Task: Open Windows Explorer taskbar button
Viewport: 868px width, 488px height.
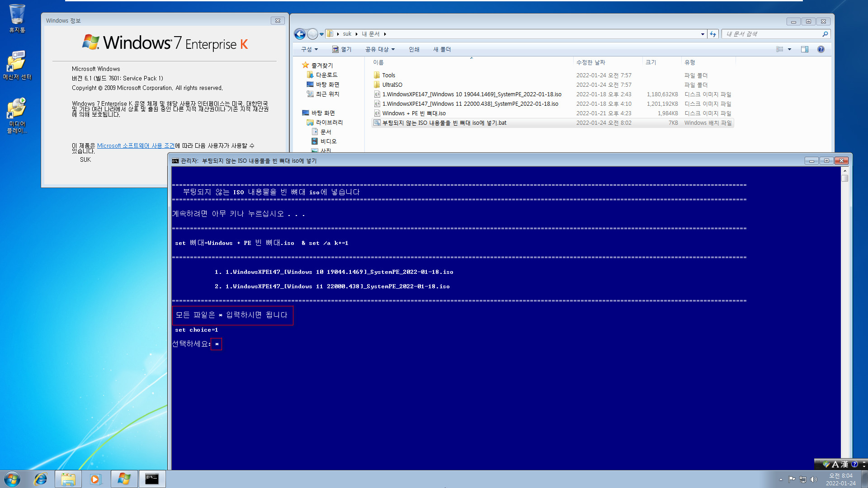Action: coord(68,479)
